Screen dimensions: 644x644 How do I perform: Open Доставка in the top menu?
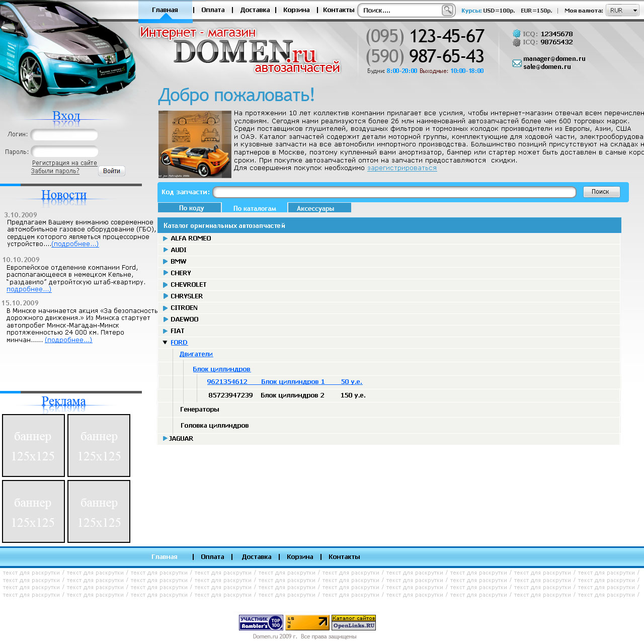coord(255,10)
